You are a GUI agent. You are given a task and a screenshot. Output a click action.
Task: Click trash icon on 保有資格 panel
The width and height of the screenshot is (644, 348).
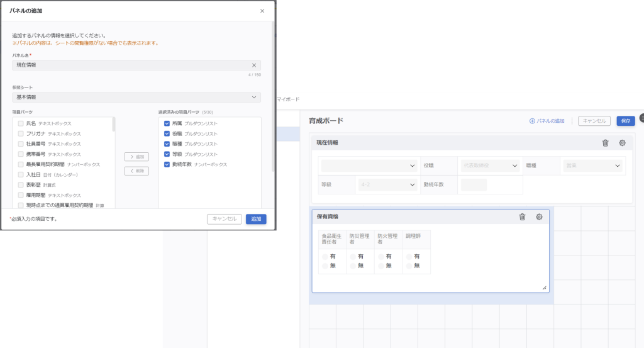click(x=522, y=217)
